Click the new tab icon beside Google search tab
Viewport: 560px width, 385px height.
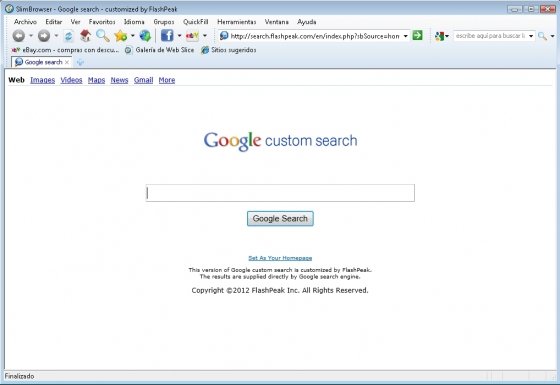pos(80,62)
